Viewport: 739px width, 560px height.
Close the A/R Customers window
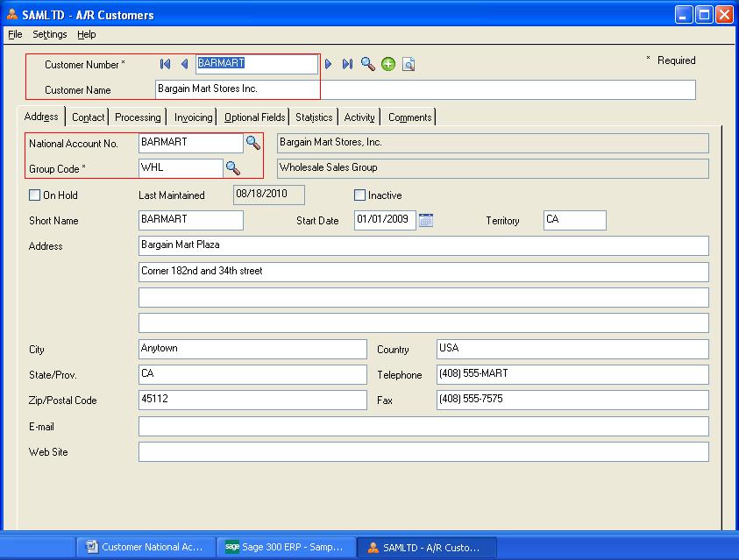tap(724, 15)
